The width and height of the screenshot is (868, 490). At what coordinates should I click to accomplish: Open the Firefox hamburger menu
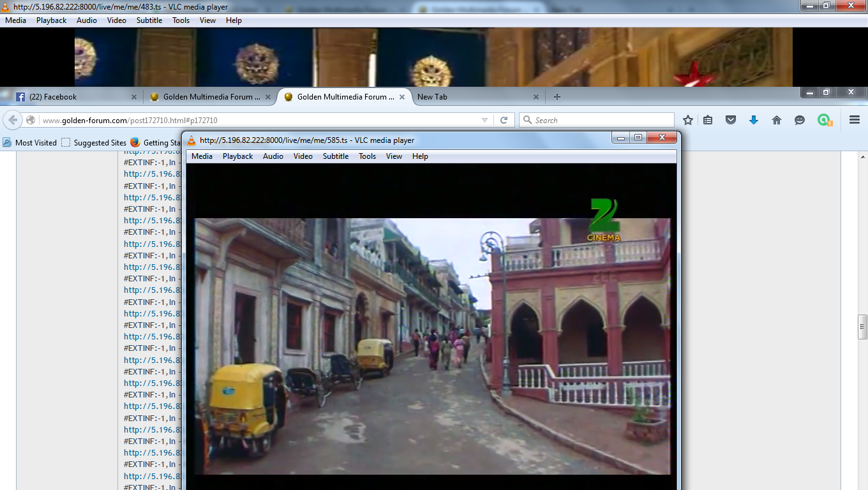[855, 120]
